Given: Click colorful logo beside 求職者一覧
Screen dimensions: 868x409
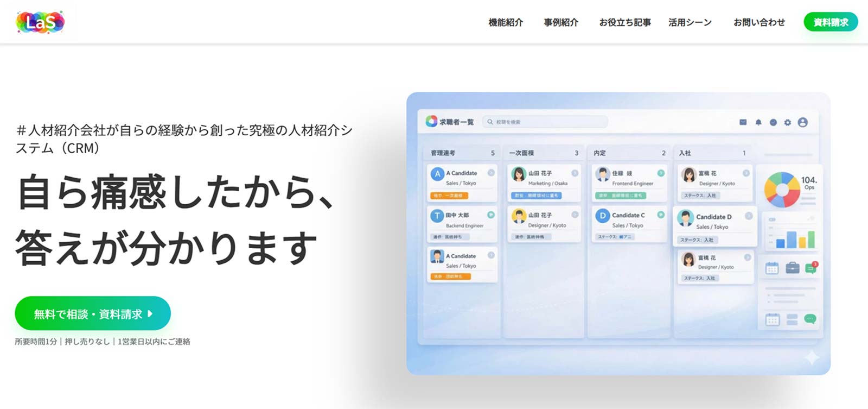Looking at the screenshot, I should pyautogui.click(x=431, y=121).
